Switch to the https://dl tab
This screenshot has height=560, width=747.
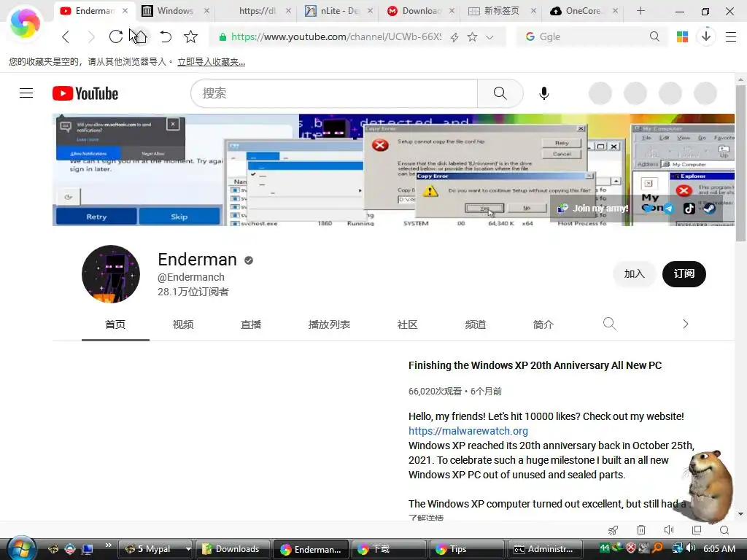(258, 10)
